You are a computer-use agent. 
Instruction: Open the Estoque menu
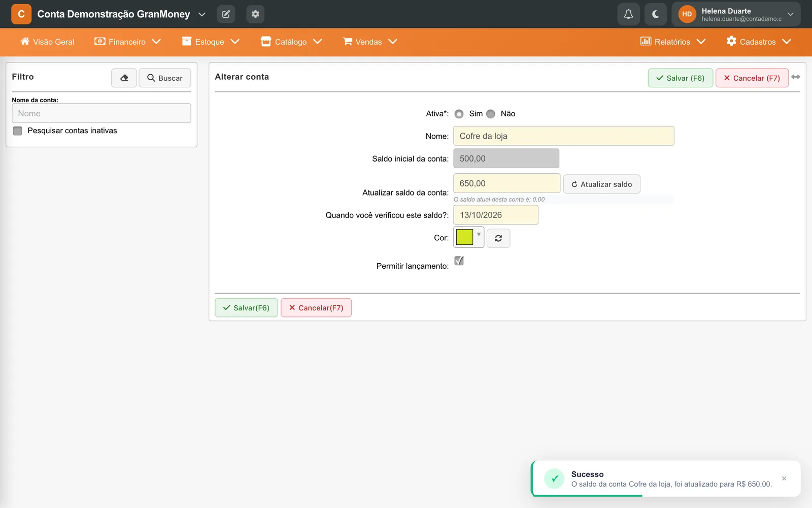pyautogui.click(x=211, y=42)
